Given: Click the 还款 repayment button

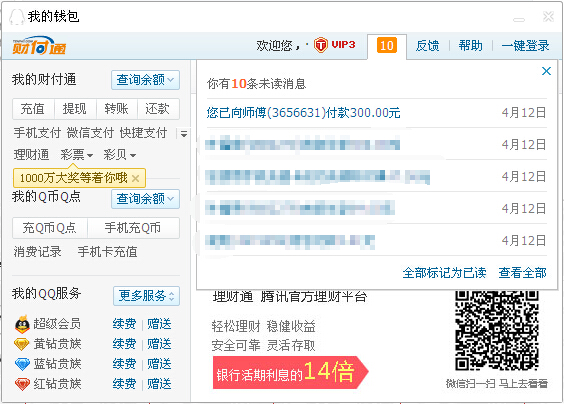Looking at the screenshot, I should (x=158, y=109).
